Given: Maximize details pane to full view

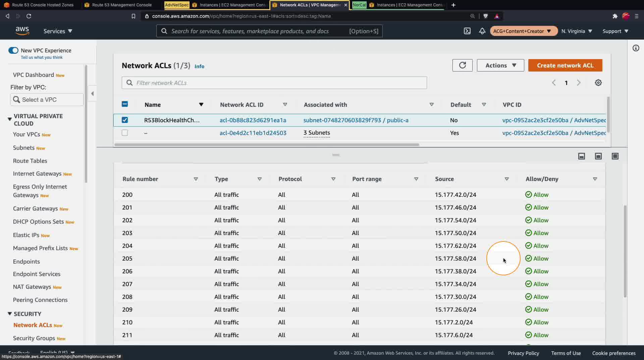Looking at the screenshot, I should click(x=615, y=156).
